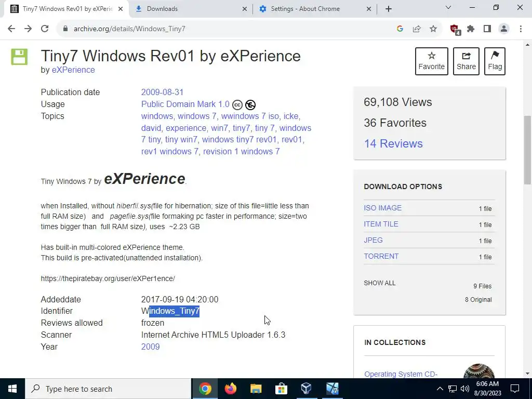
Task: Open the uBlock Origin extension icon
Action: tap(455, 30)
